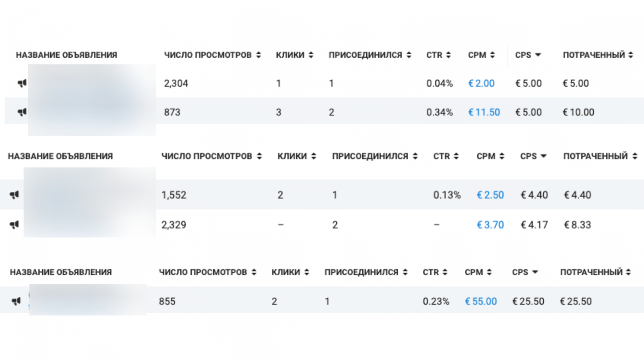
Task: Toggle CPS sort arrow in bottom table
Action: click(535, 272)
